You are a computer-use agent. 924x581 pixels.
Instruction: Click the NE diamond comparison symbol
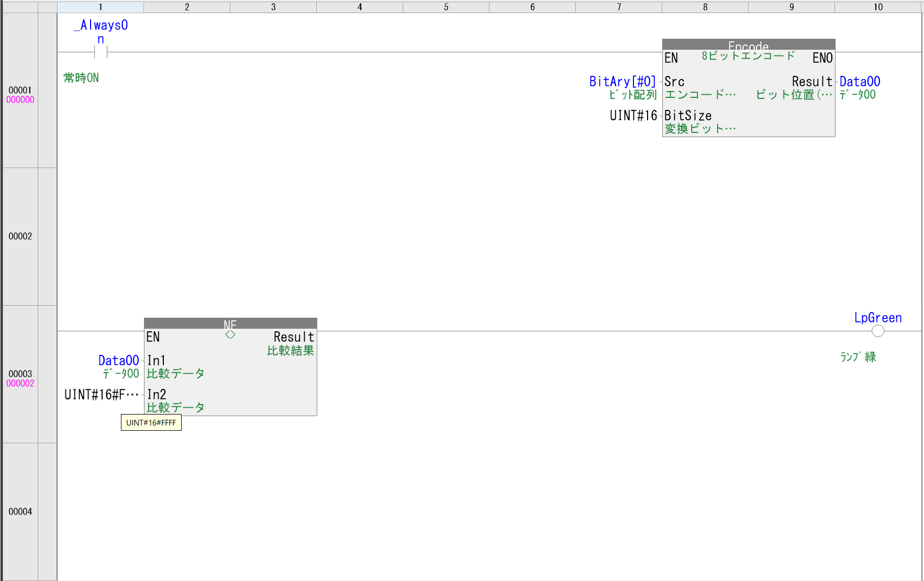pyautogui.click(x=230, y=334)
